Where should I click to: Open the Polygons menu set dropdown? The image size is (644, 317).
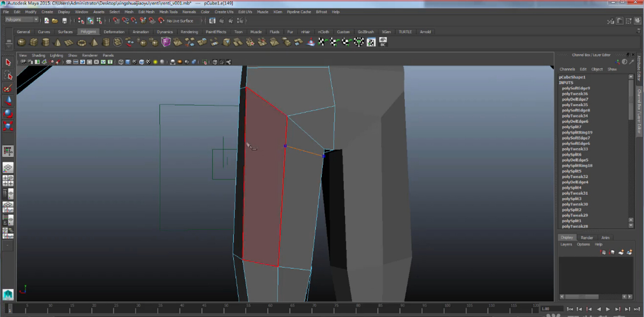pos(22,20)
